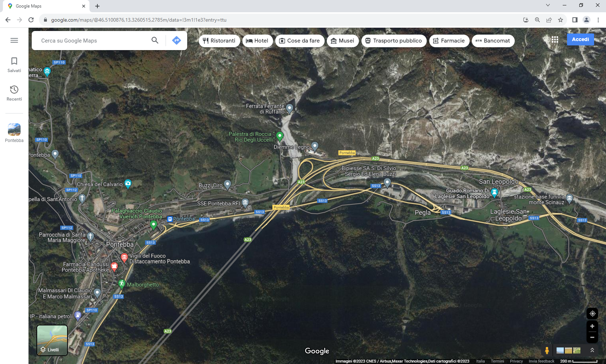This screenshot has width=606, height=364.
Task: Show Farmacie on the map
Action: [x=449, y=41]
